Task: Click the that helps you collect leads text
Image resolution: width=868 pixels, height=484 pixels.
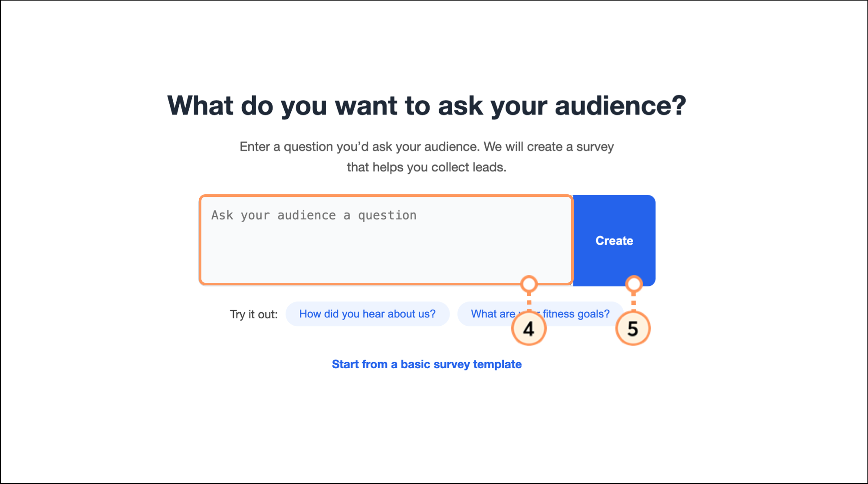Action: point(427,167)
